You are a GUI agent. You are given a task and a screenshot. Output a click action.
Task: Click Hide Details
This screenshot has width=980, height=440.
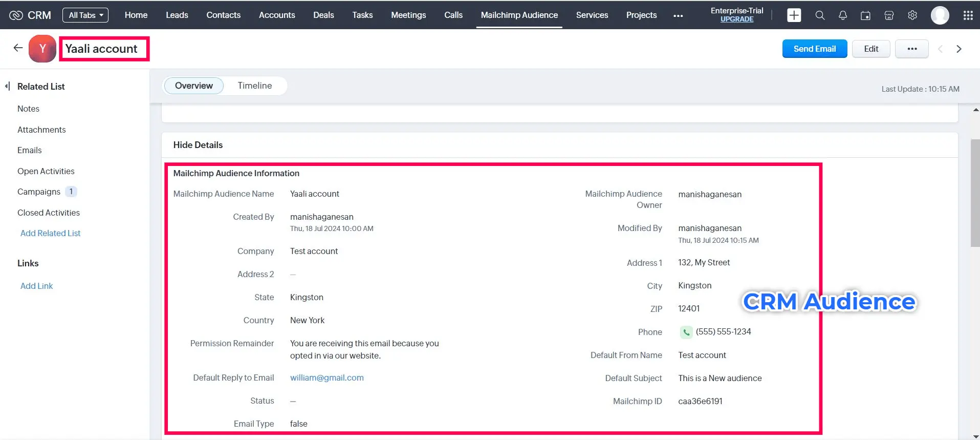click(198, 145)
